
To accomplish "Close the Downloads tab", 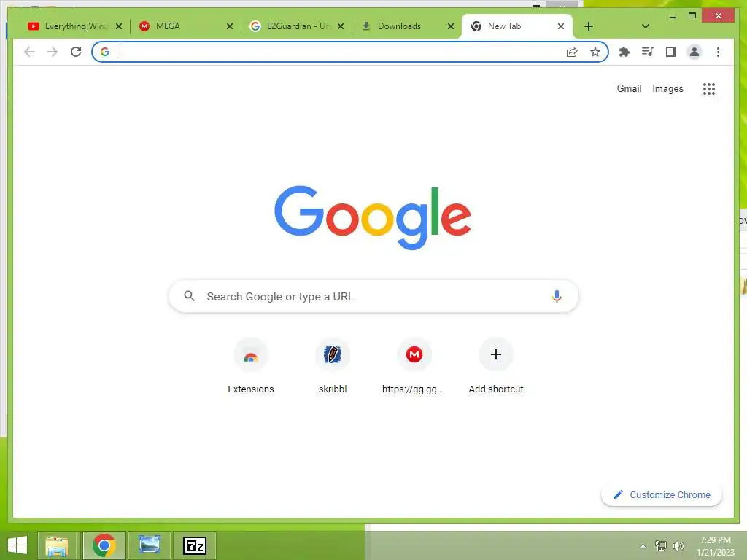I will click(x=451, y=26).
